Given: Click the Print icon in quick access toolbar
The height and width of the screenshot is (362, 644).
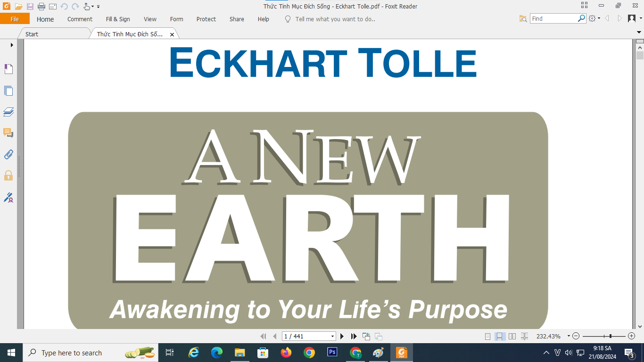Looking at the screenshot, I should pos(41,7).
